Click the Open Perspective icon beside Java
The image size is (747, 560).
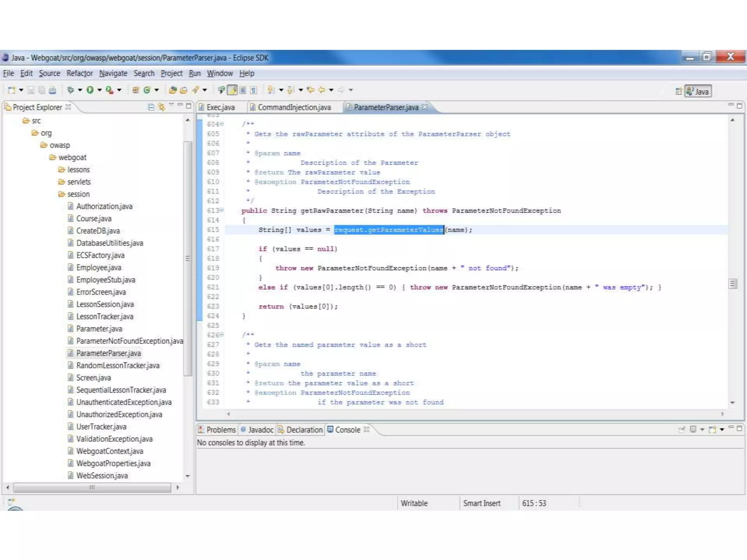click(678, 91)
